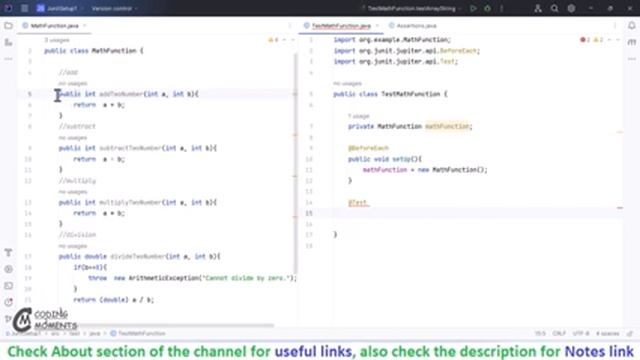Click the app logo icon in the title bar

(8, 8)
